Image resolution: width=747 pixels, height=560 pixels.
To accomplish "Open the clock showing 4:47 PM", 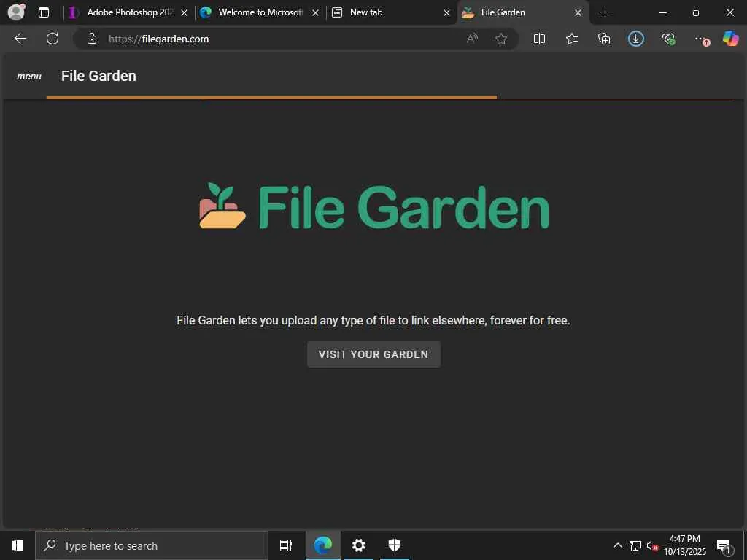I will [685, 545].
